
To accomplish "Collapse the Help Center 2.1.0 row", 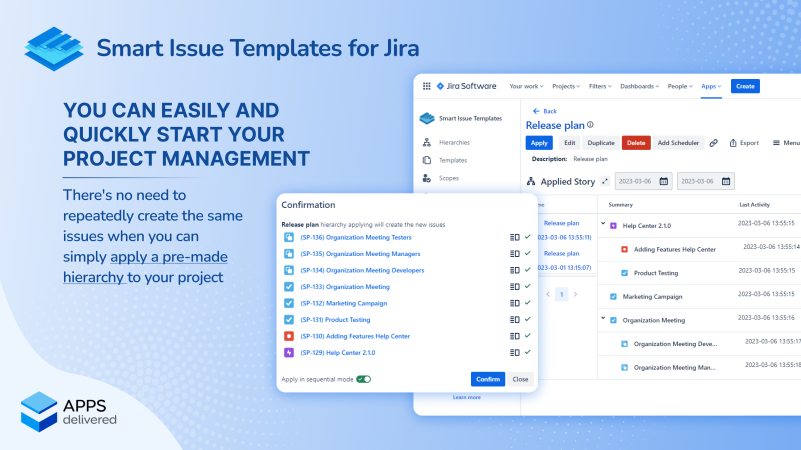I will 603,224.
